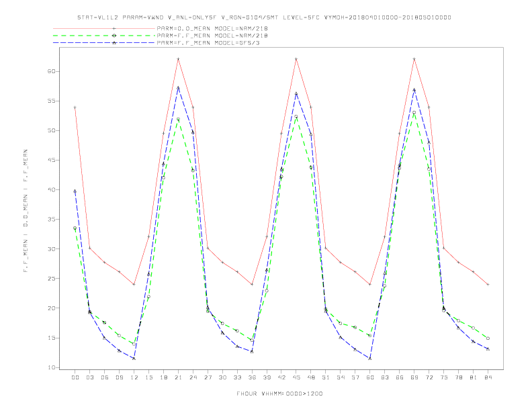Click the x-axis tick label 63
The image size is (532, 411).
point(385,378)
